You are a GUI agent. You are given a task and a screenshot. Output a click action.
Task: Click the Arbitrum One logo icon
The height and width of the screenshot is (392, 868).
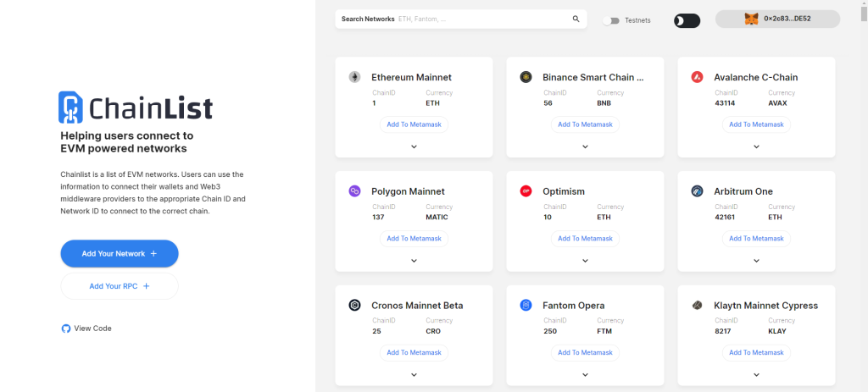697,190
